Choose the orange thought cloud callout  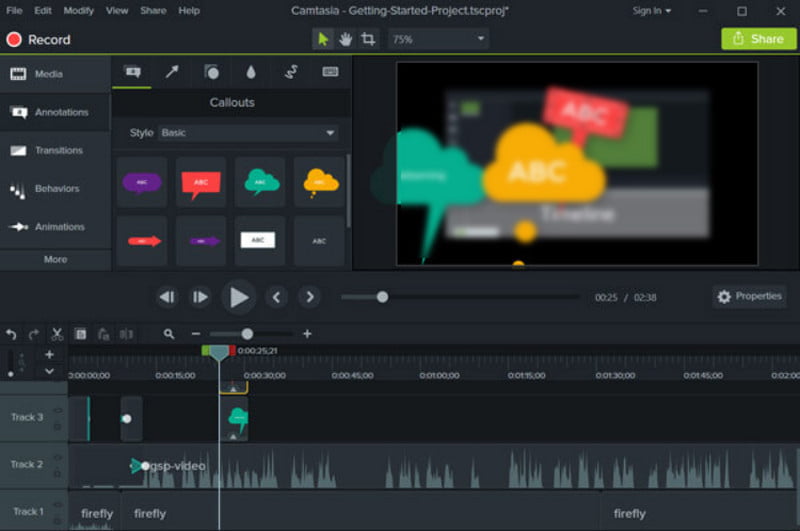(319, 182)
